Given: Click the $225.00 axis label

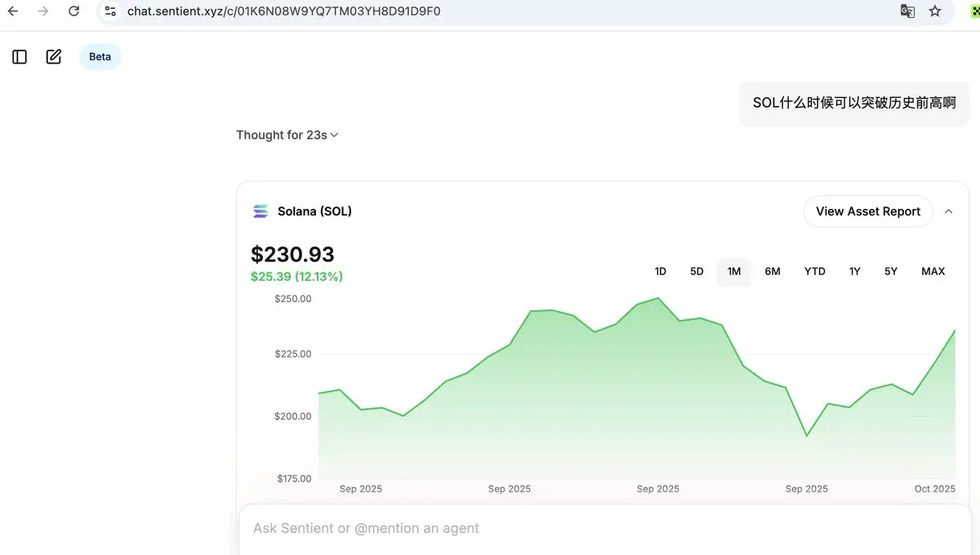Looking at the screenshot, I should [x=292, y=353].
